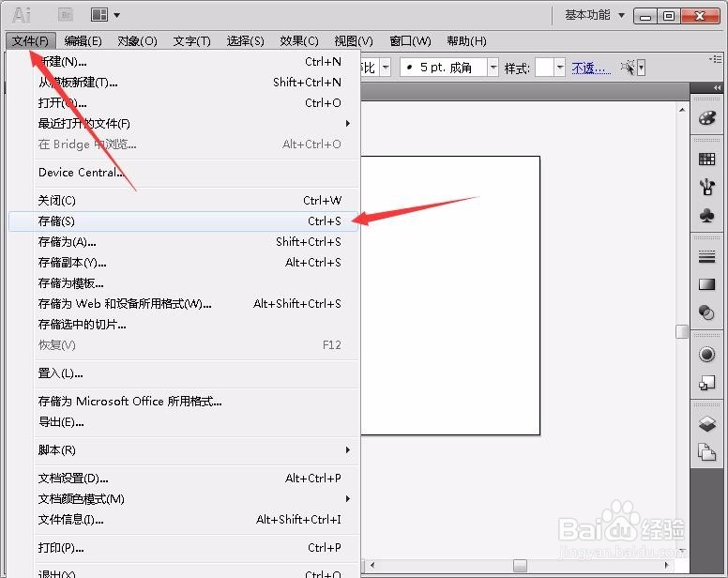Open the 编辑(E) menu
The height and width of the screenshot is (578, 728).
[x=83, y=41]
